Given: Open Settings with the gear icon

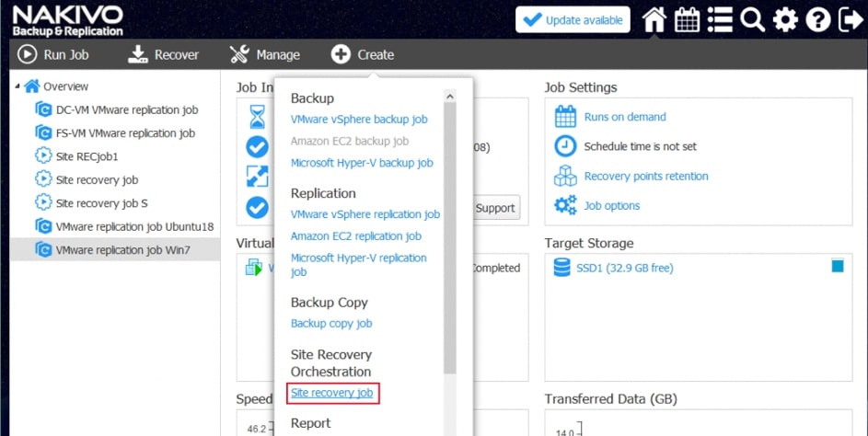Looking at the screenshot, I should 784,19.
